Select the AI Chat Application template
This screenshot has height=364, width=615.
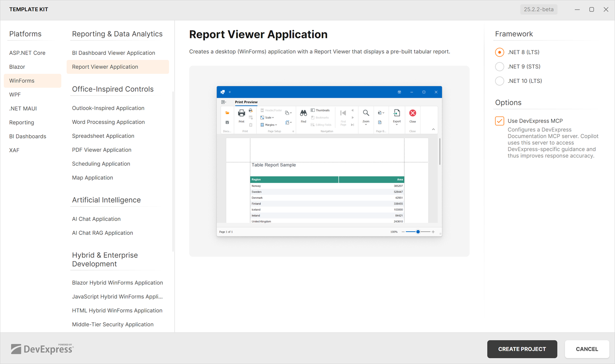pos(96,218)
